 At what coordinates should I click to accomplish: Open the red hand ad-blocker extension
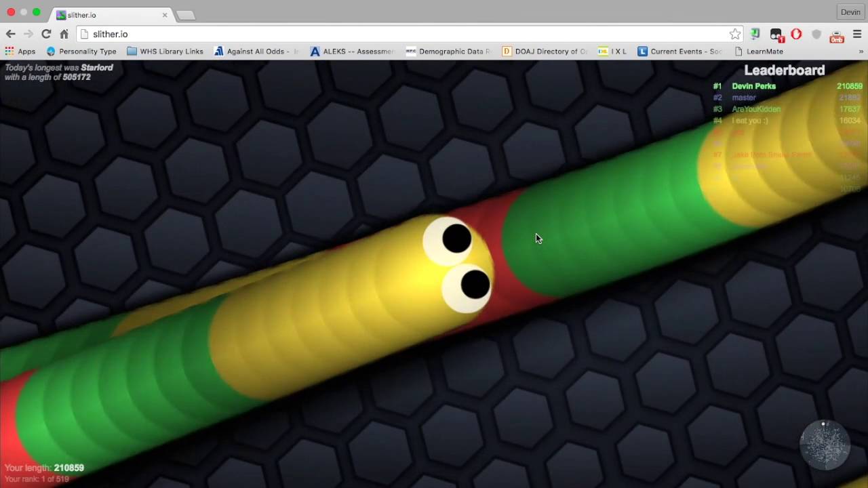point(796,34)
